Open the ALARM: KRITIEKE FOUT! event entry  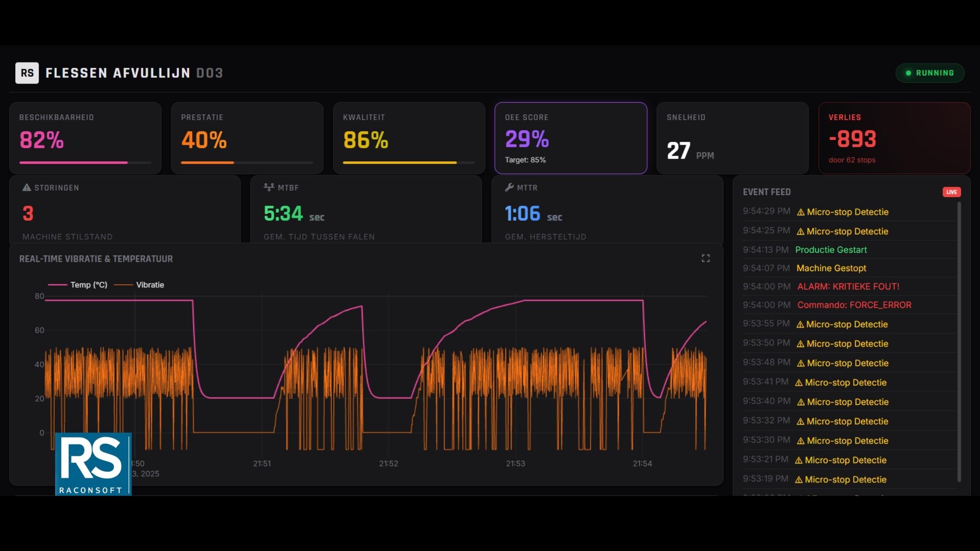pos(848,286)
